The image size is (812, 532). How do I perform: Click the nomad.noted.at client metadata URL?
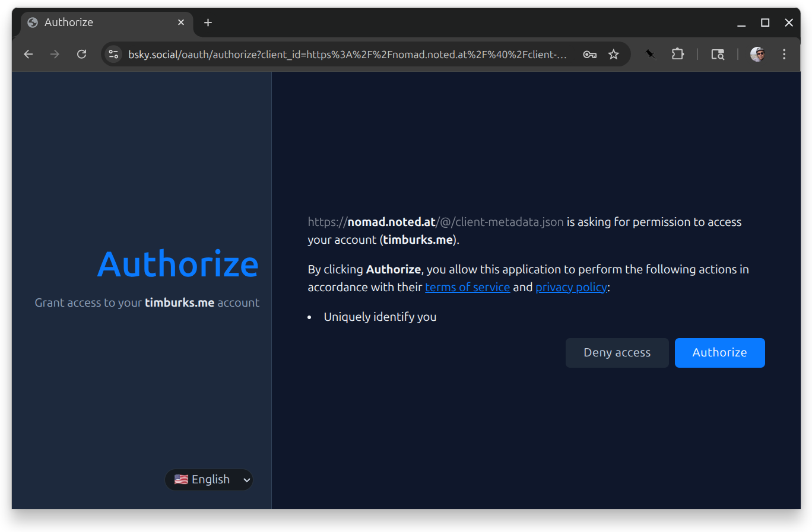436,222
